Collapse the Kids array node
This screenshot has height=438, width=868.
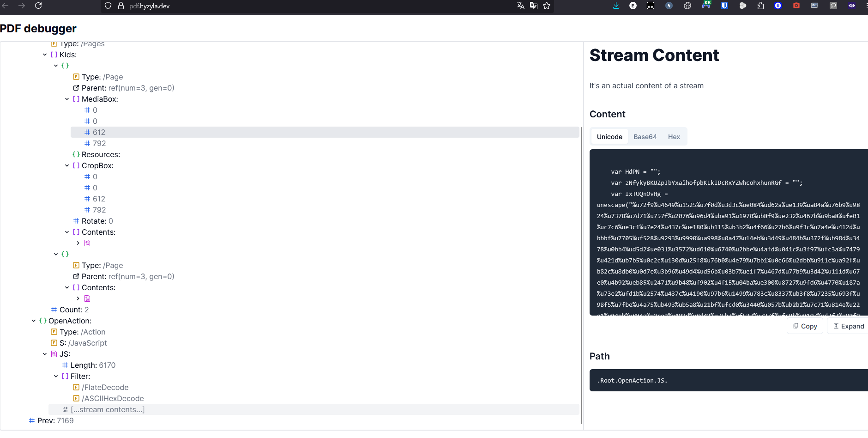[x=45, y=55]
